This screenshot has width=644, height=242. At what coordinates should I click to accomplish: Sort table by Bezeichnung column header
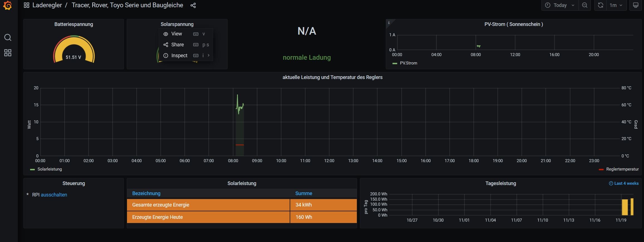pyautogui.click(x=146, y=193)
